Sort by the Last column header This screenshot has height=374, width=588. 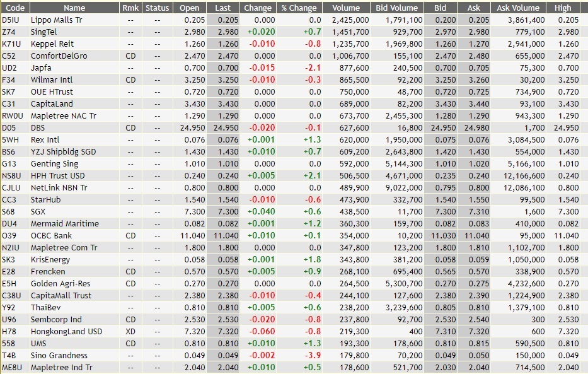pyautogui.click(x=222, y=8)
